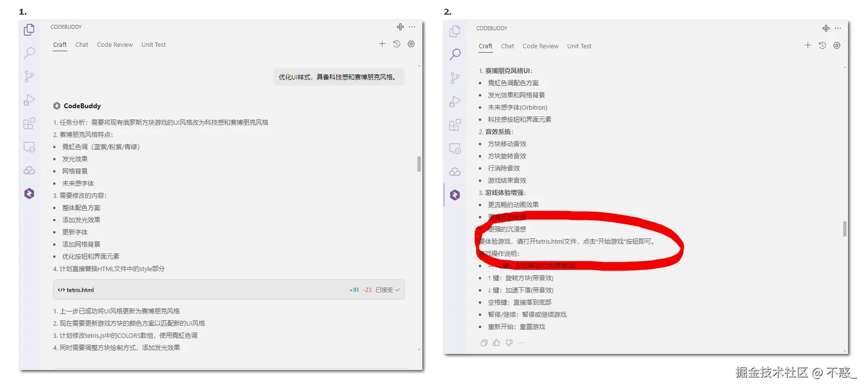Expand the 已接受 dropdown on tetris.html card
The width and height of the screenshot is (868, 390).
[x=388, y=290]
